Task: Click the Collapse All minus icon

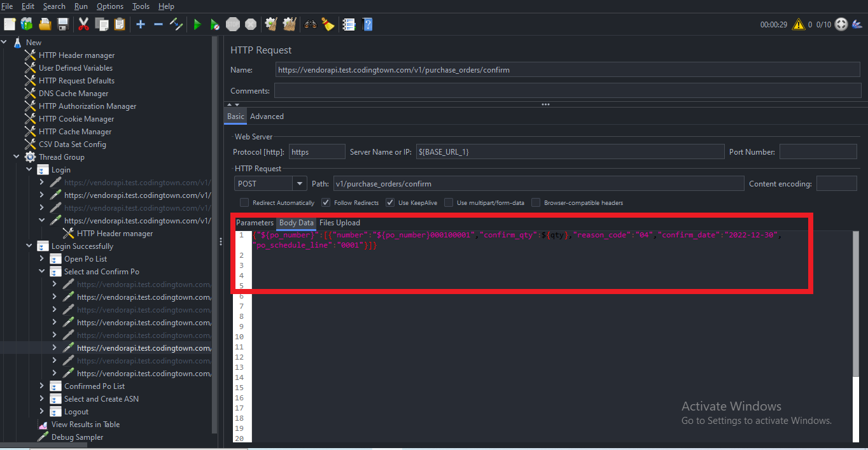Action: (x=158, y=24)
